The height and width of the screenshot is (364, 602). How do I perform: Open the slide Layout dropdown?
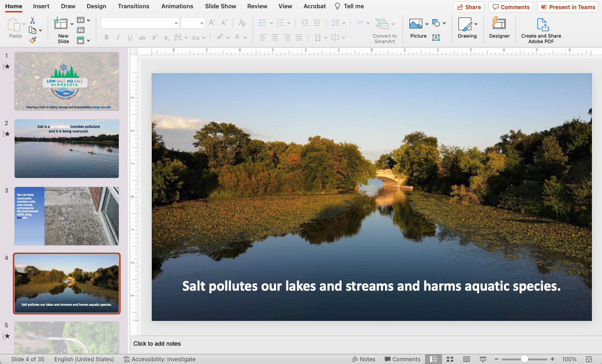pos(88,20)
